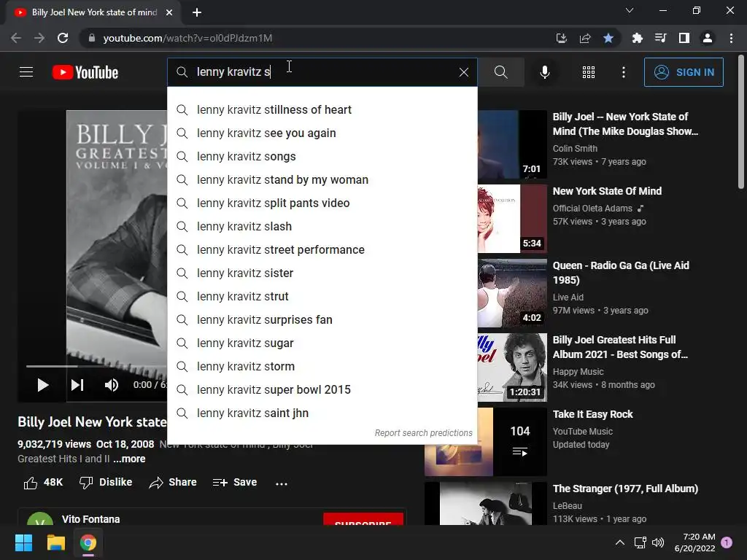747x560 pixels.
Task: Mute the video volume
Action: [111, 385]
